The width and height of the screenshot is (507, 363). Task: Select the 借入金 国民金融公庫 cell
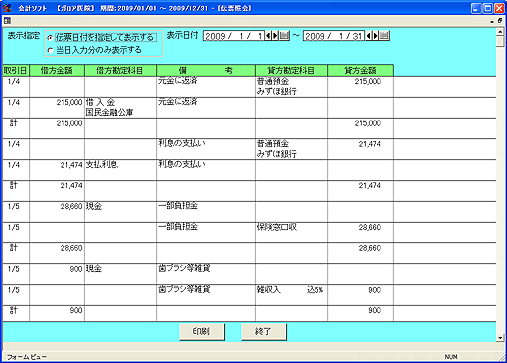click(120, 108)
